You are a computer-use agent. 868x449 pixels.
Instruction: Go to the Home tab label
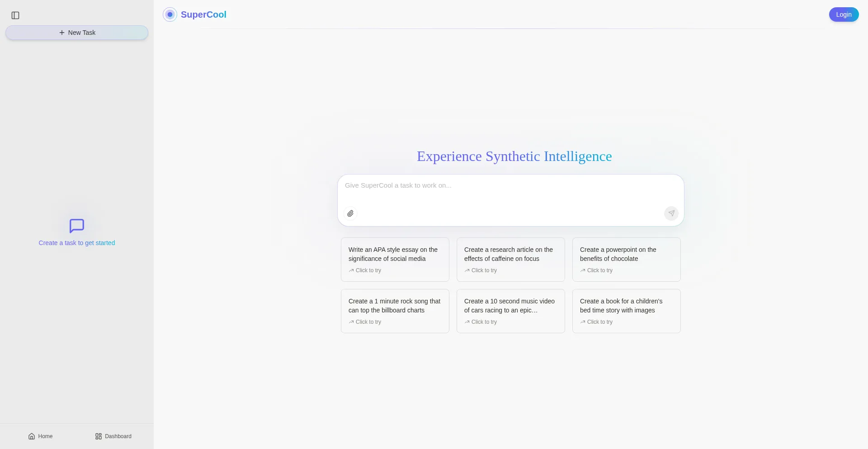click(45, 436)
